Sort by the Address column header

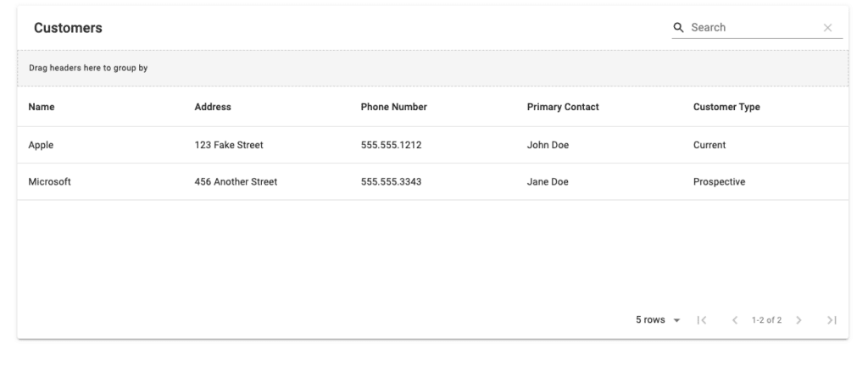213,107
